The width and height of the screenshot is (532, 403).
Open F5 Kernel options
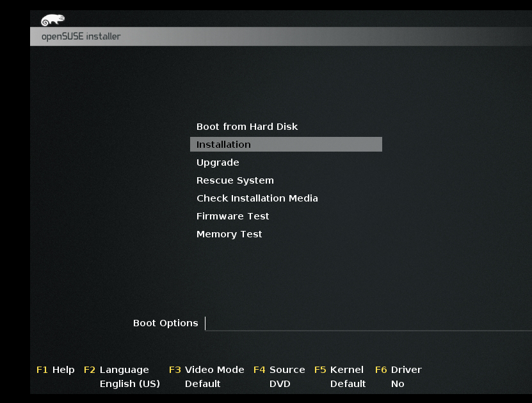click(339, 370)
